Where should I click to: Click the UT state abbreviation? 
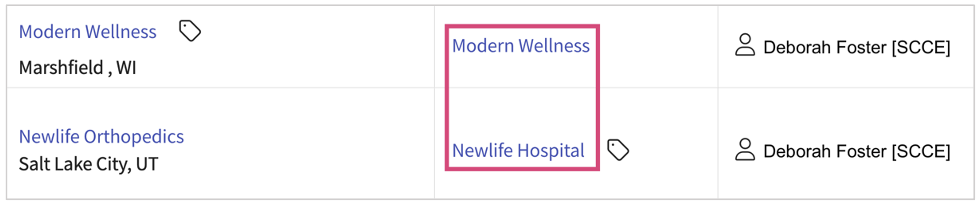147,164
